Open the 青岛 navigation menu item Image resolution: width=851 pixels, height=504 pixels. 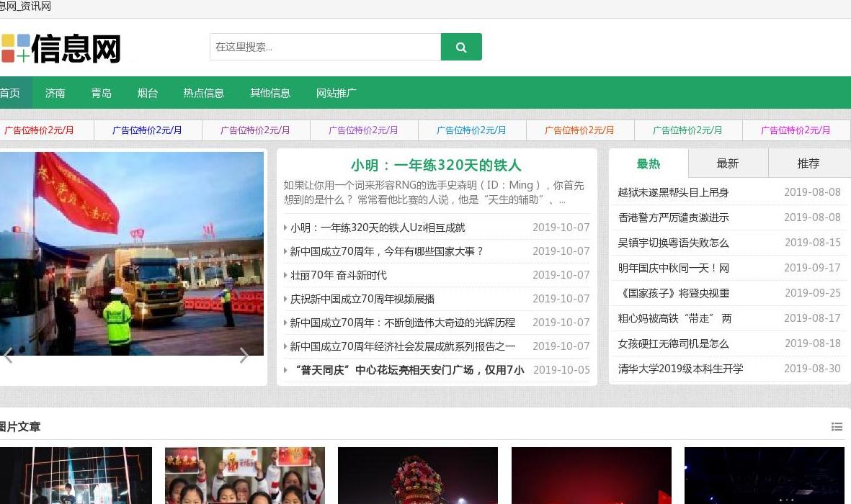[101, 93]
